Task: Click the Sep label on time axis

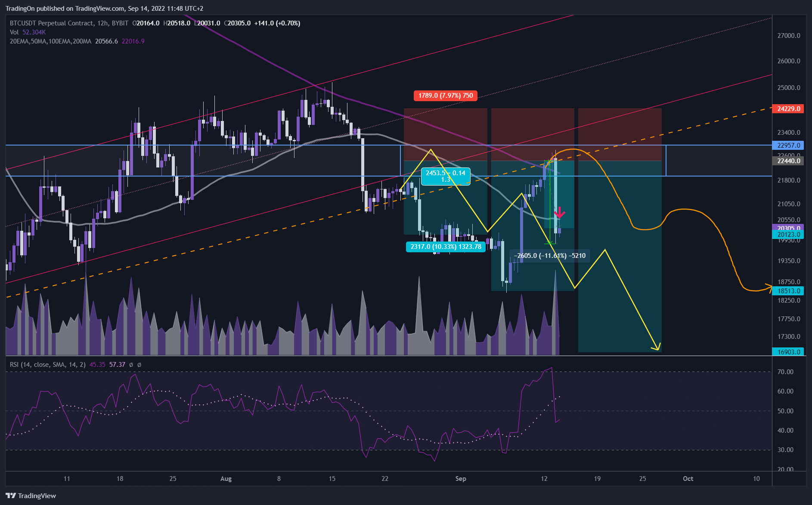Action: (461, 479)
